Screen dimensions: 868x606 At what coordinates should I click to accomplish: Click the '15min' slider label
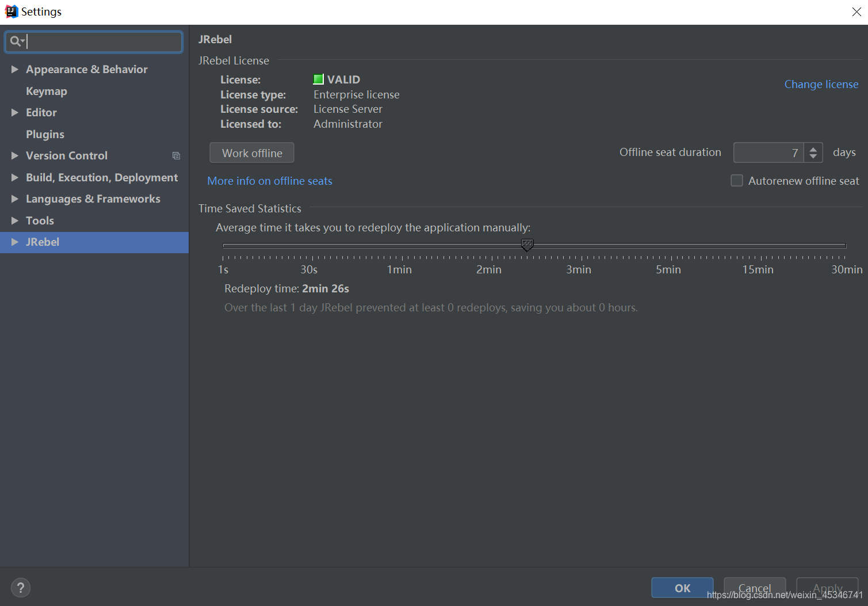[758, 269]
